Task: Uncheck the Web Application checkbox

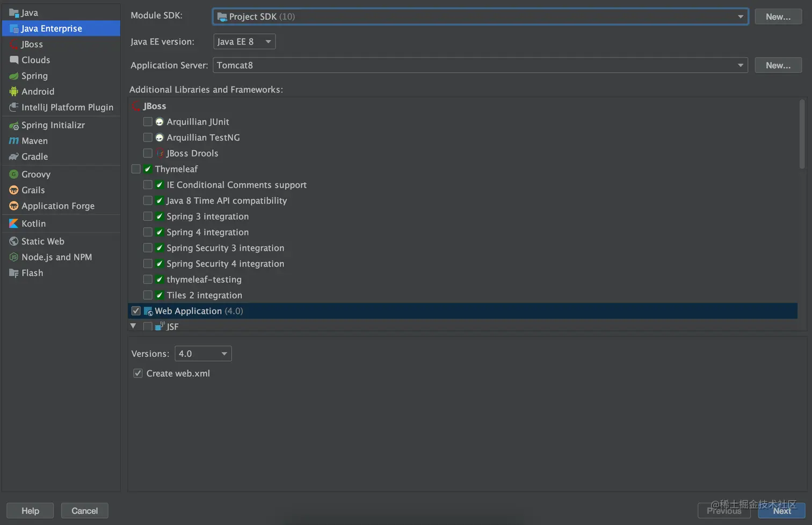Action: (x=136, y=311)
